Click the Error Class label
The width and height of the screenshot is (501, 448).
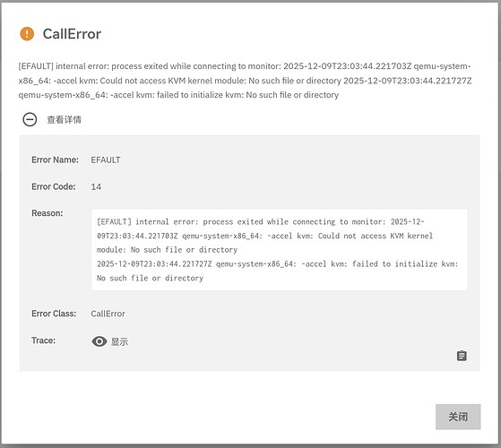[x=54, y=314]
